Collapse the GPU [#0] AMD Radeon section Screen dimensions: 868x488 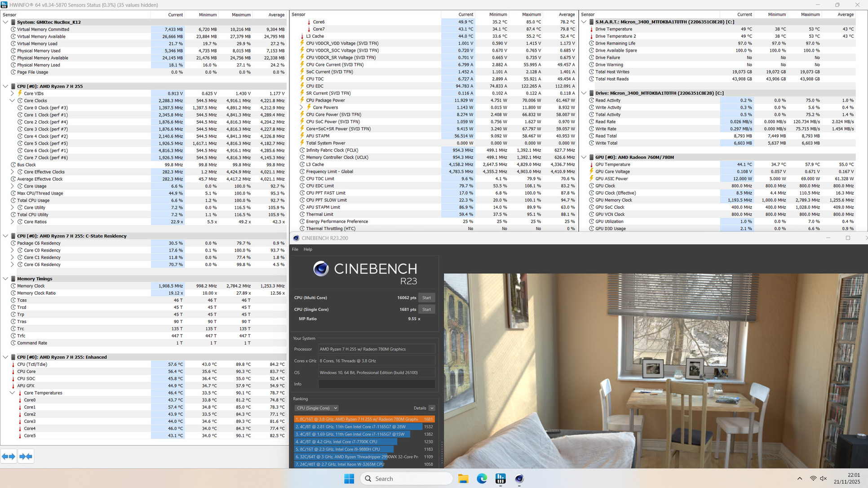(584, 157)
